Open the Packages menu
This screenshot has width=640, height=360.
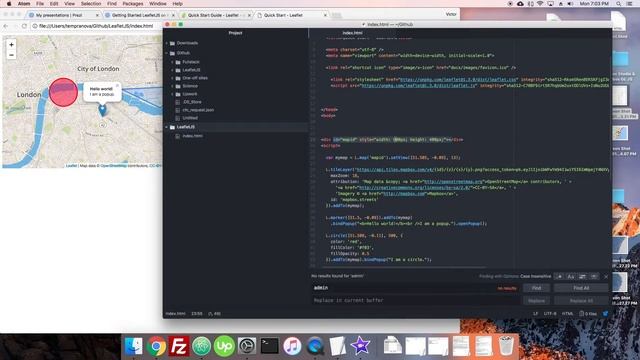tap(133, 4)
